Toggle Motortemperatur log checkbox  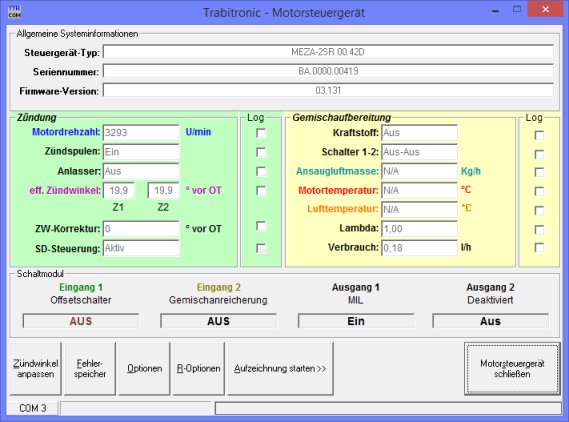pos(539,191)
